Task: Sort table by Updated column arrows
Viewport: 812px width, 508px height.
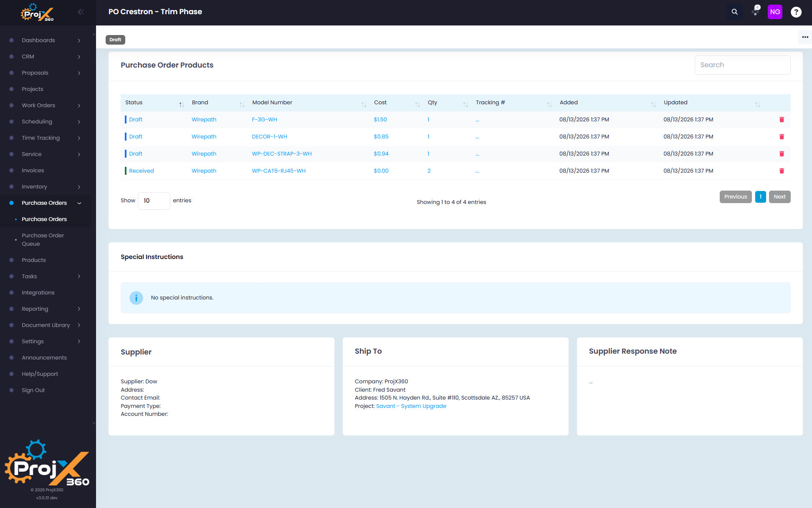Action: (x=757, y=104)
